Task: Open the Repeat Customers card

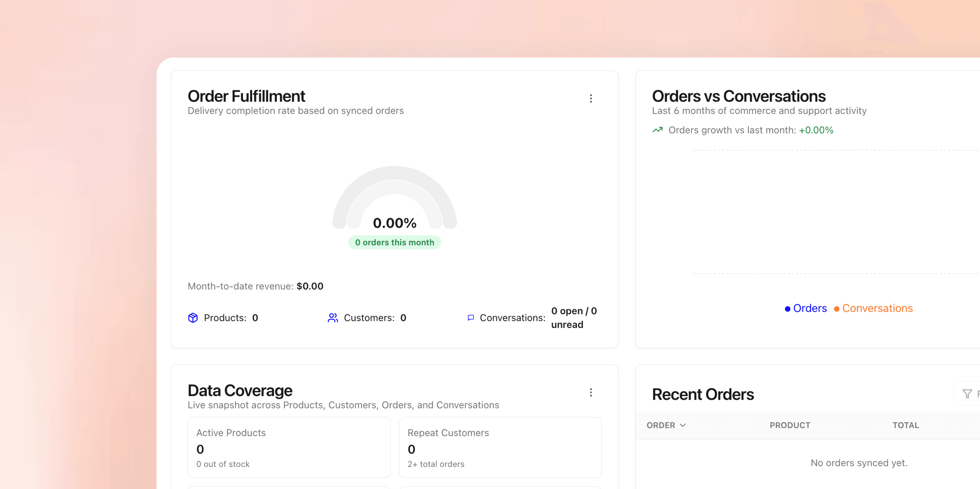Action: pyautogui.click(x=500, y=447)
